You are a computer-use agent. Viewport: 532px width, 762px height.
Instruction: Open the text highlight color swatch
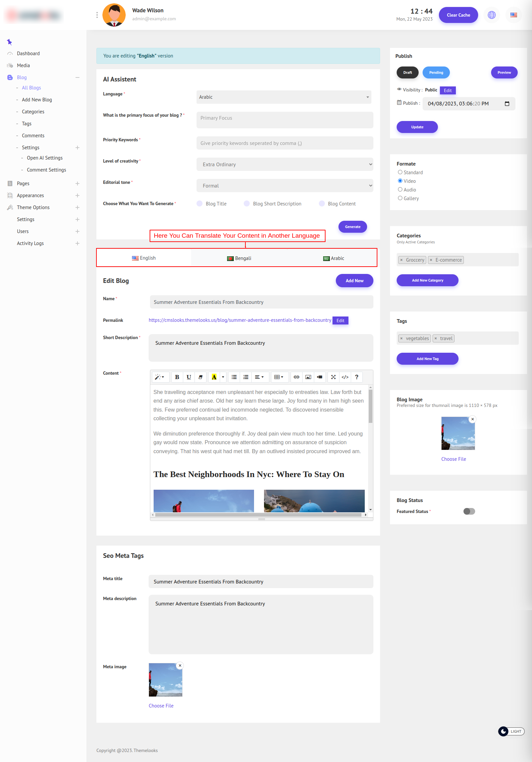point(214,377)
